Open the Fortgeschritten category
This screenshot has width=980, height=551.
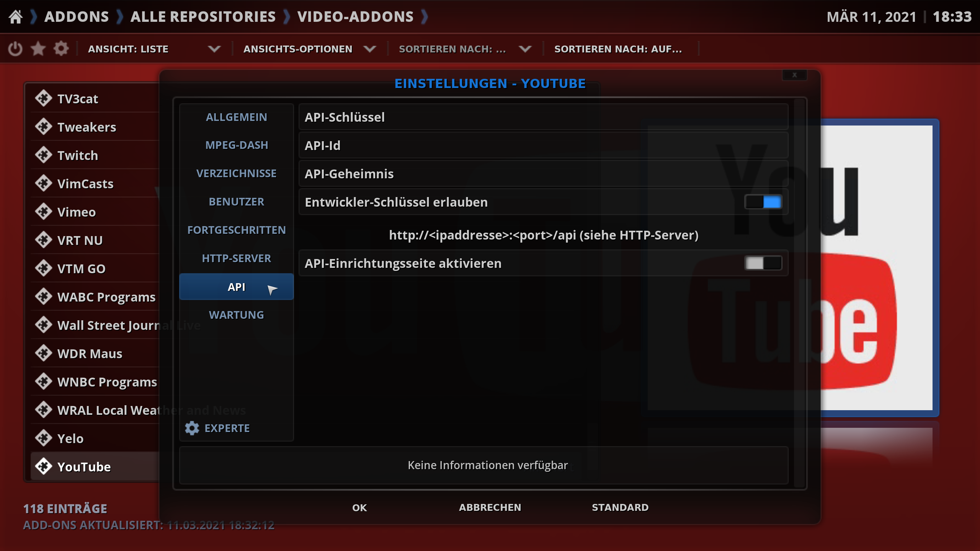click(x=237, y=230)
